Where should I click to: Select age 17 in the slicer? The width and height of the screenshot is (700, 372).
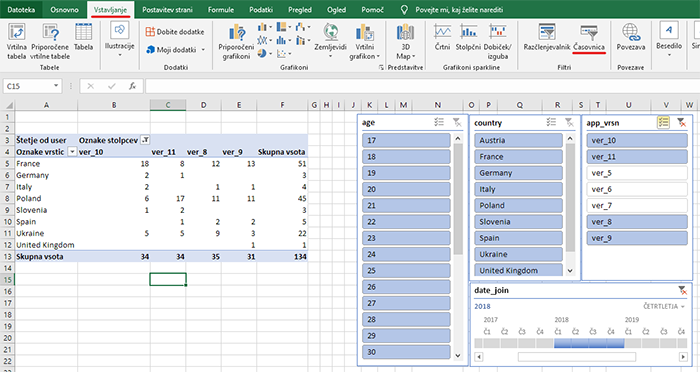[x=406, y=140]
